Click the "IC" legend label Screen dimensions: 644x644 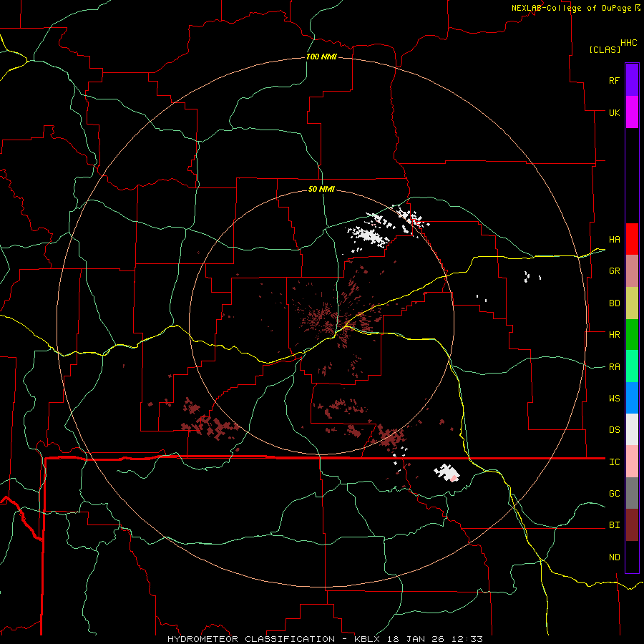(614, 462)
